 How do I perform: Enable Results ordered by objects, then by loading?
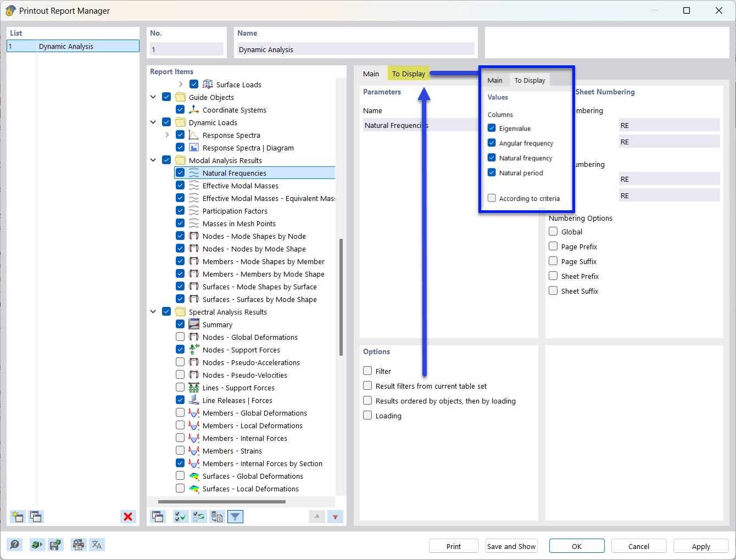pos(367,401)
